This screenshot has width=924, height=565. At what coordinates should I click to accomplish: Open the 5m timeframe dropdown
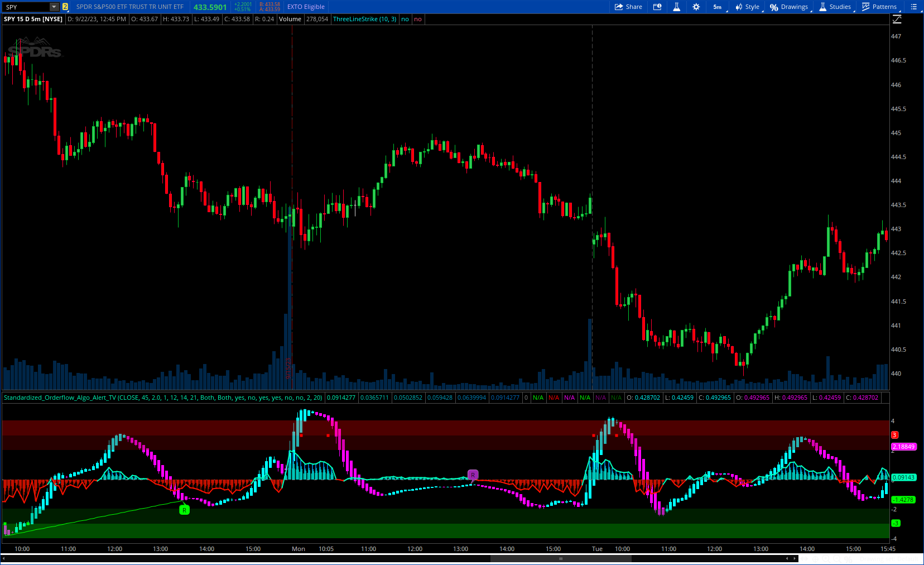click(718, 7)
